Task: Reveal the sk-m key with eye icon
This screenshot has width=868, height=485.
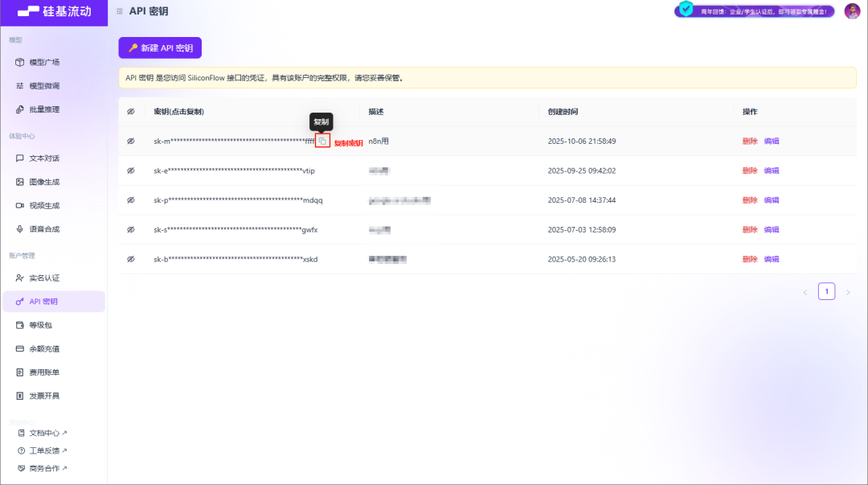Action: (x=131, y=141)
